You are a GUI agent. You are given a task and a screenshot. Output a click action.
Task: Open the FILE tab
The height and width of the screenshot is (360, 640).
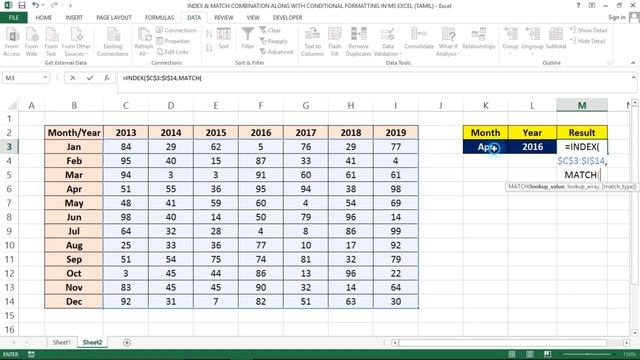14,18
